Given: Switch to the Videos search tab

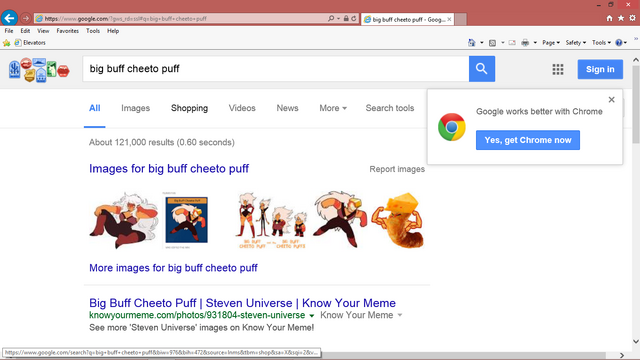Looking at the screenshot, I should click(242, 108).
